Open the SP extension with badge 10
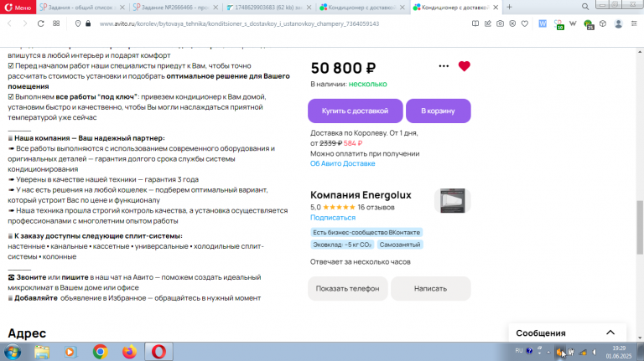The width and height of the screenshot is (644, 361). point(558,24)
